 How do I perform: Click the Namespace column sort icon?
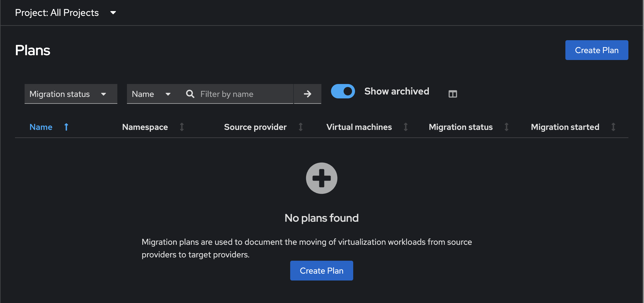(182, 127)
